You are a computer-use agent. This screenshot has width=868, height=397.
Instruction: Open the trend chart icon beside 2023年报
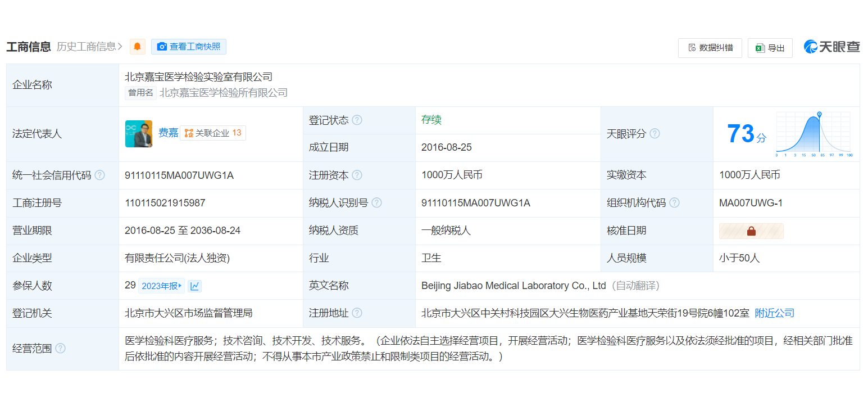point(194,286)
